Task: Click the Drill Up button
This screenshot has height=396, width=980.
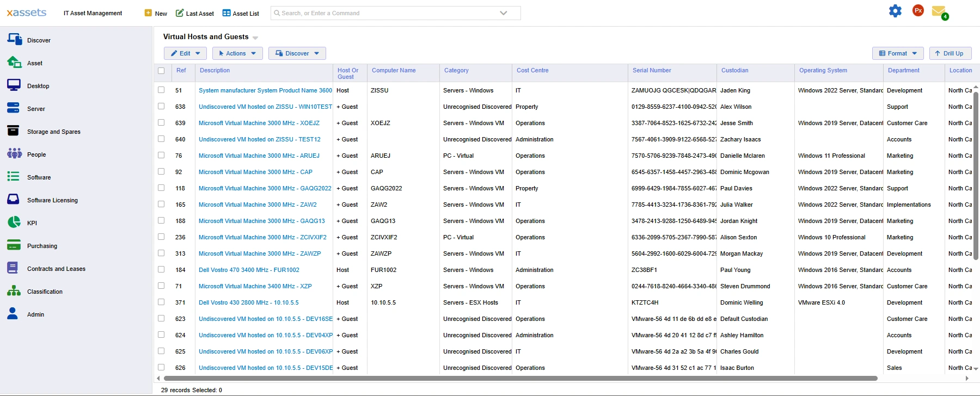Action: pyautogui.click(x=950, y=53)
